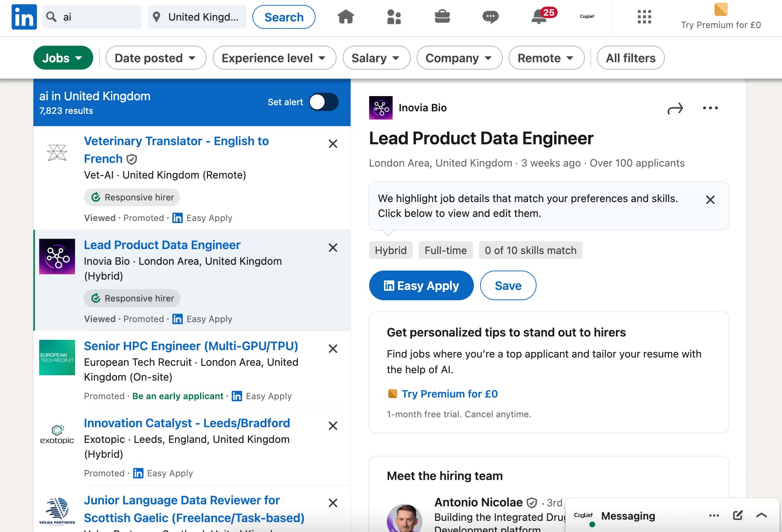Open the Me profile avatar in navbar

click(587, 16)
